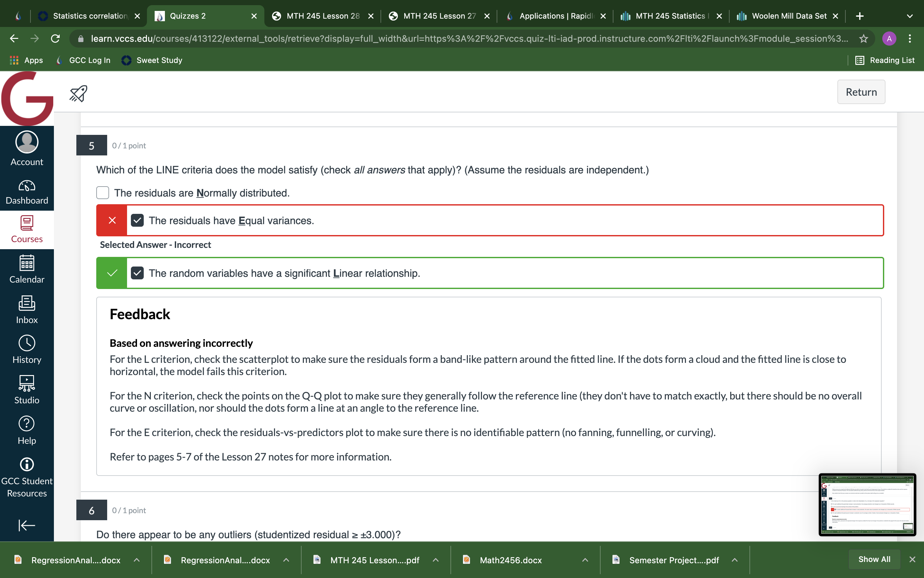Open Sweet Study bookmark
The height and width of the screenshot is (578, 924).
coord(152,60)
